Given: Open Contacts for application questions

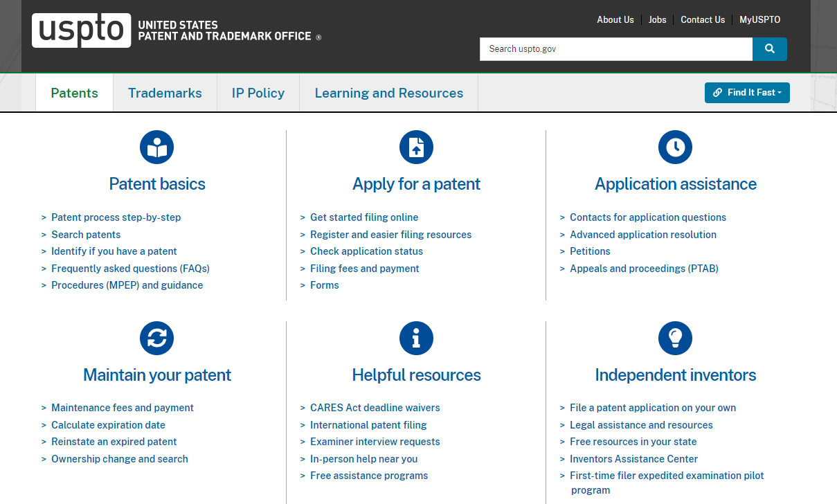Looking at the screenshot, I should click(648, 217).
